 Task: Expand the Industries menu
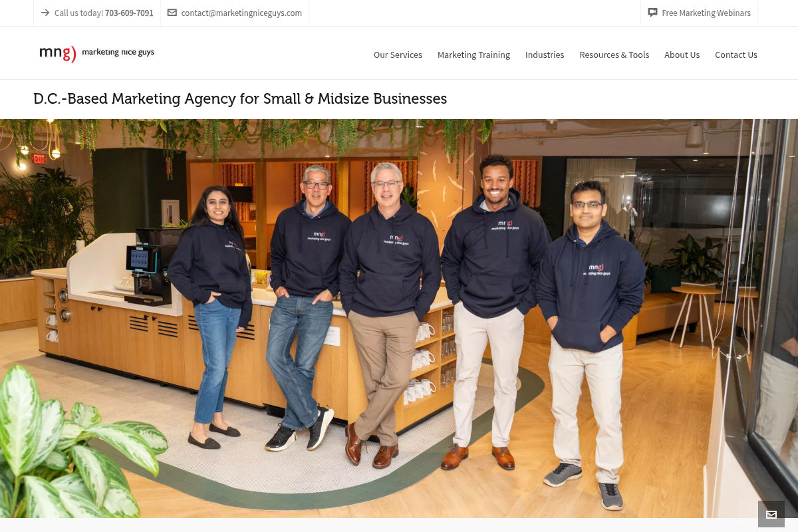coord(545,55)
